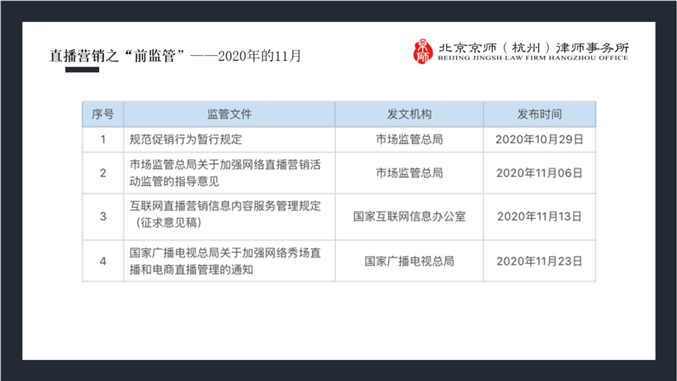Click row number 4 cell

[103, 261]
